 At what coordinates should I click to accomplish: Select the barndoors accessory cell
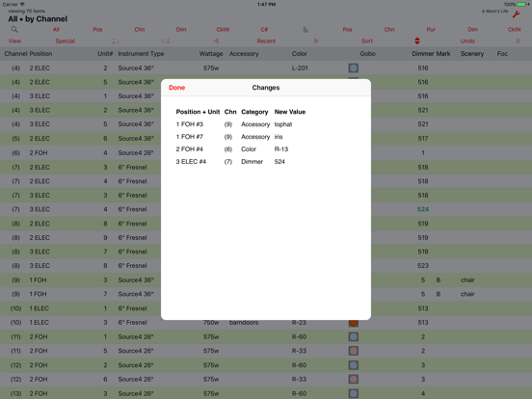244,323
